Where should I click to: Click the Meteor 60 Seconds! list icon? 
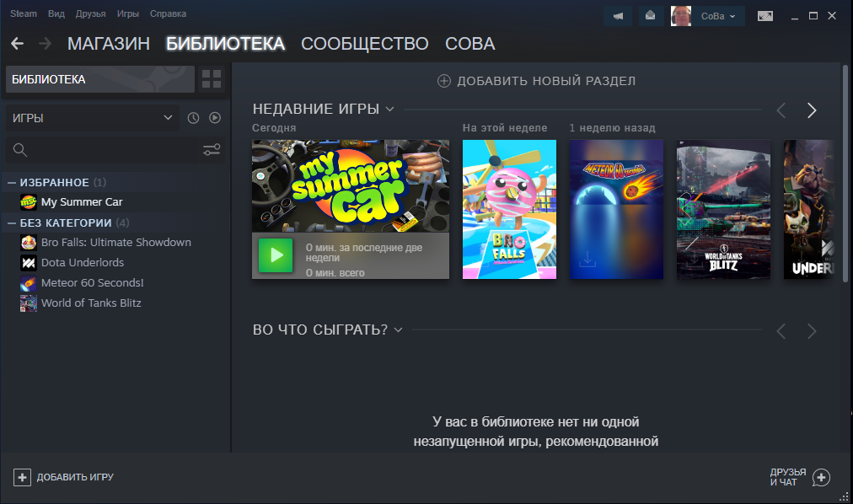(x=29, y=282)
